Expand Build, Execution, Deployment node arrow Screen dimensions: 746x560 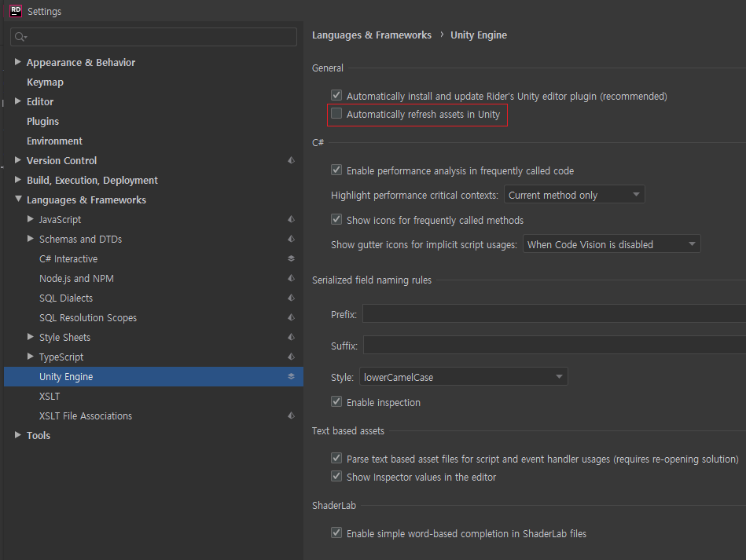17,180
